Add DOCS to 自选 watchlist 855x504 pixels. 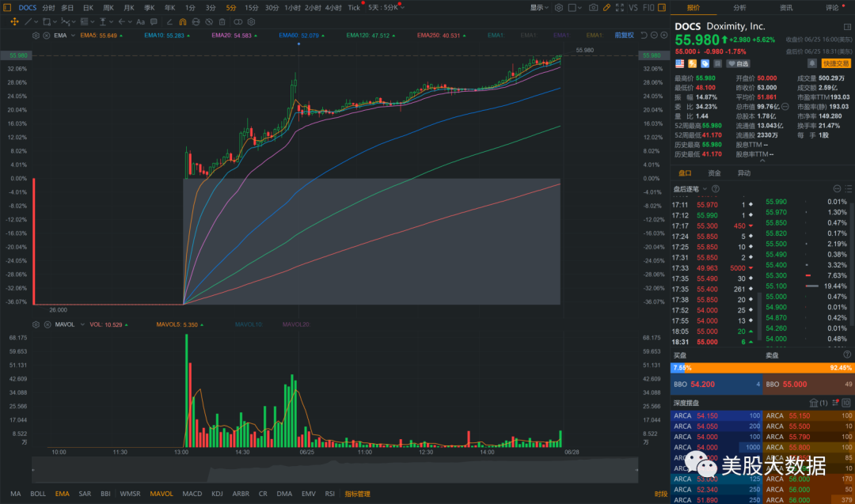click(739, 64)
